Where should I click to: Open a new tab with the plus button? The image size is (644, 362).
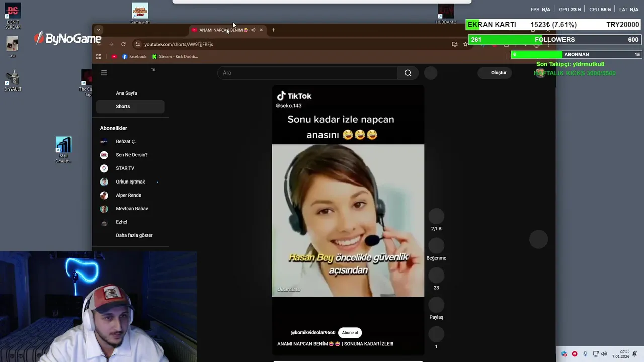pos(273,30)
